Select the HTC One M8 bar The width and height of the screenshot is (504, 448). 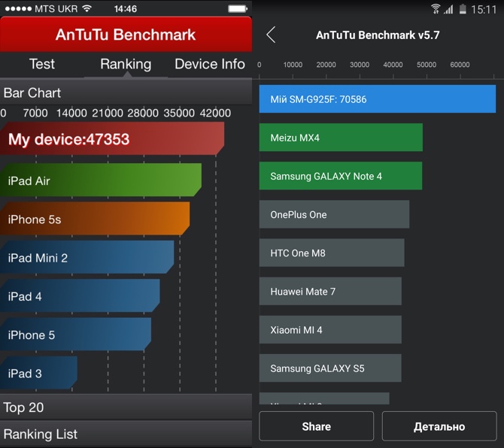(332, 253)
